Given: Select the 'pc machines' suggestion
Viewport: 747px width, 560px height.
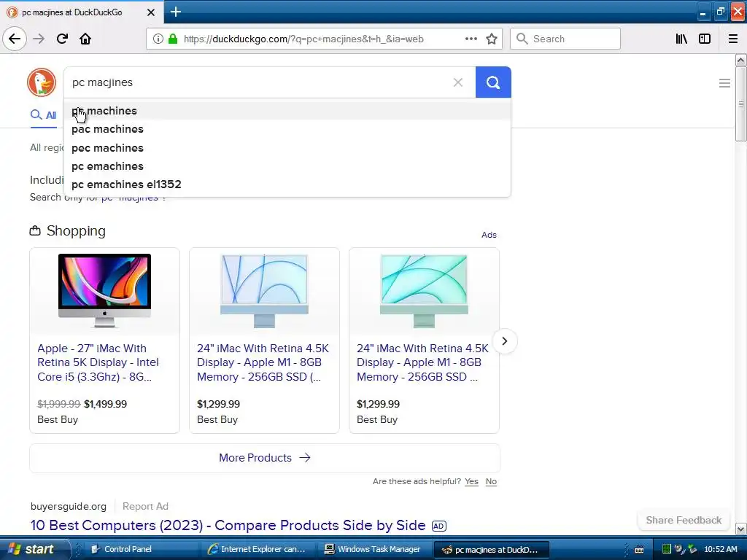Looking at the screenshot, I should coord(287,111).
